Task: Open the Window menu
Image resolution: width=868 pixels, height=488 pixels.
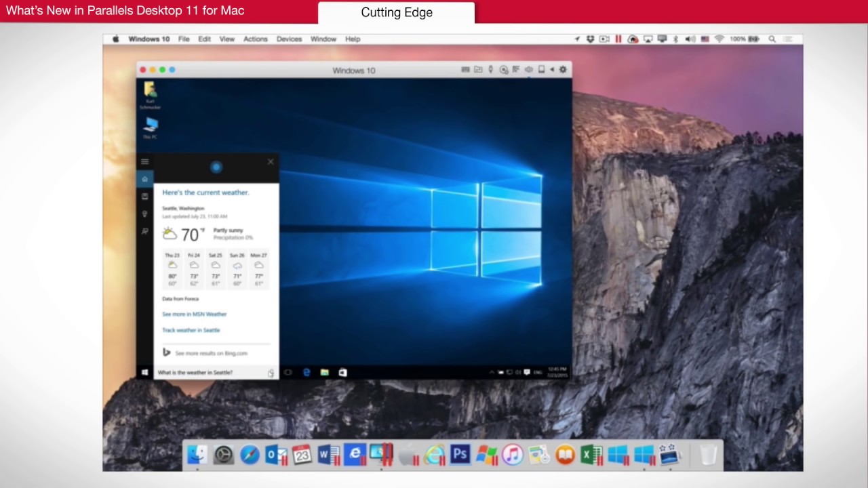Action: pyautogui.click(x=323, y=39)
